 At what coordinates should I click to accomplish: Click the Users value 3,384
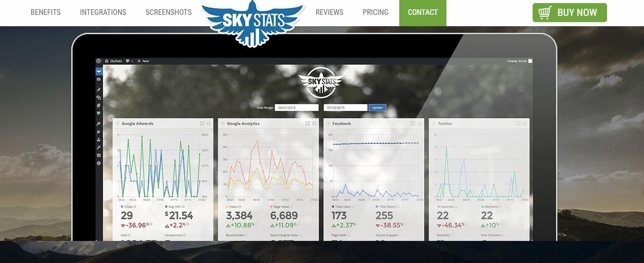pyautogui.click(x=240, y=216)
